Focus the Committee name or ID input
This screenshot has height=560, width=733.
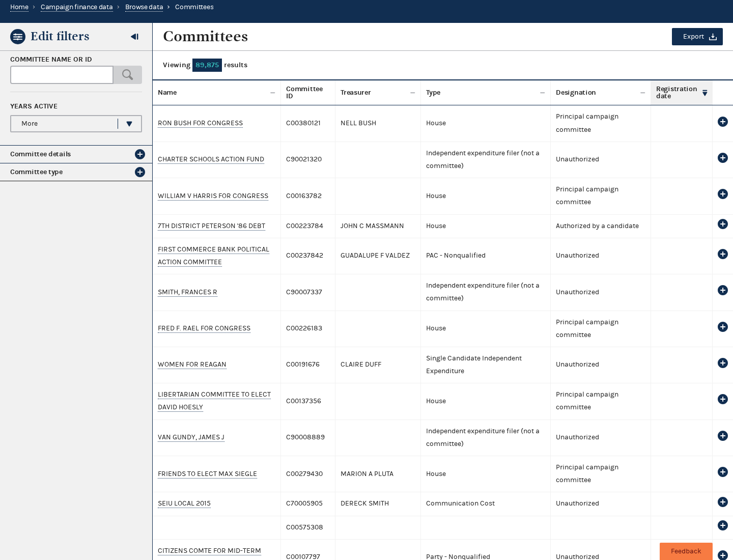click(62, 75)
